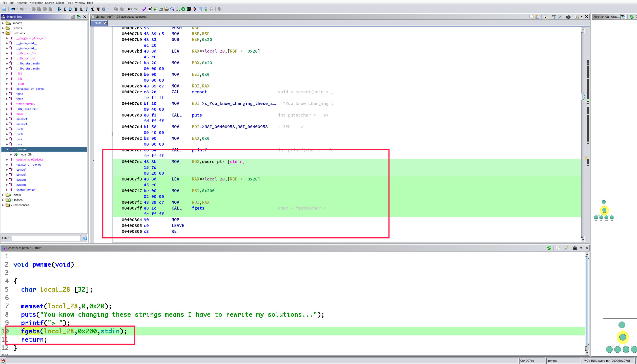This screenshot has height=364, width=637.
Task: Click the Listing field editor icon
Action: pyautogui.click(x=554, y=17)
